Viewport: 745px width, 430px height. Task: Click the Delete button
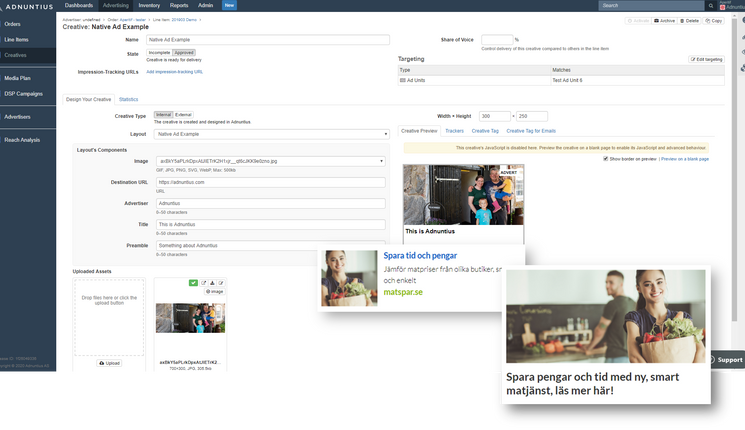click(x=689, y=21)
